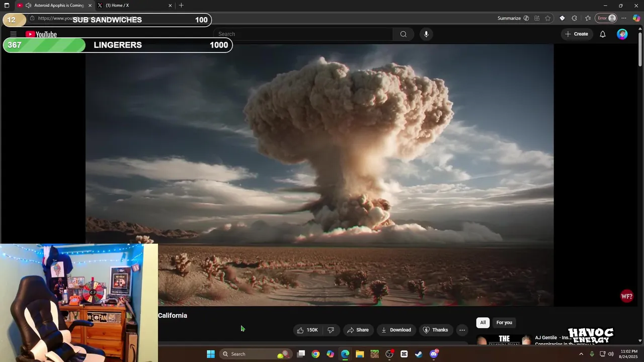The width and height of the screenshot is (644, 362).
Task: Start voice search with microphone icon
Action: pyautogui.click(x=426, y=34)
